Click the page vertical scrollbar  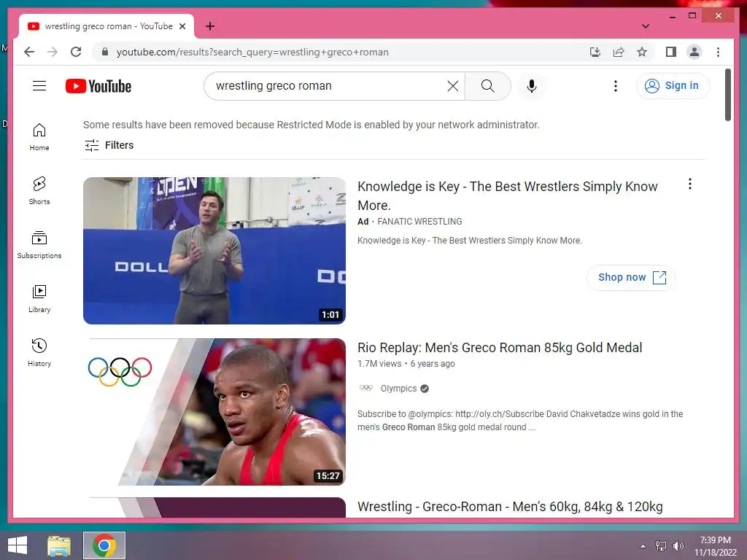pos(728,96)
